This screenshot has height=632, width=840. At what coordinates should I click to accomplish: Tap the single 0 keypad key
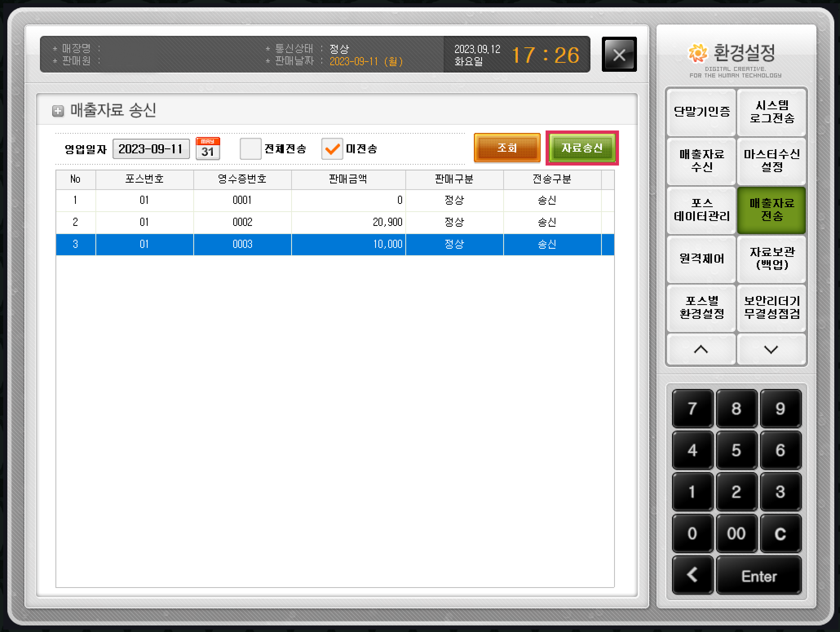click(x=692, y=533)
